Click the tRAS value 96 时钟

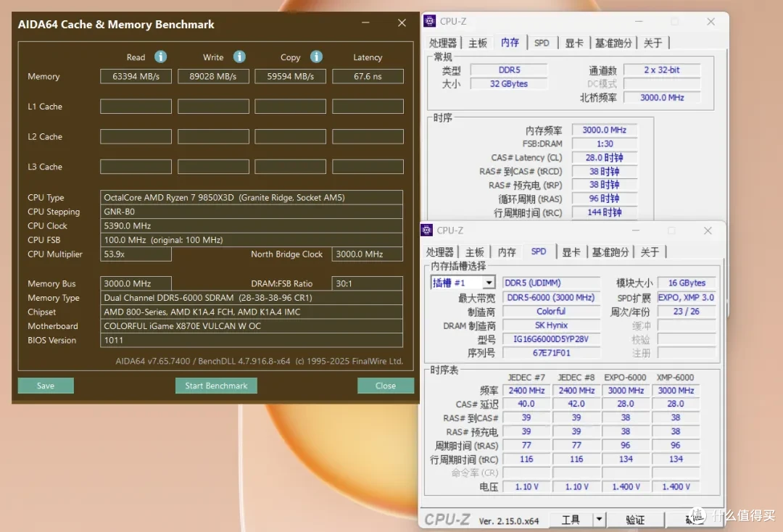point(605,199)
